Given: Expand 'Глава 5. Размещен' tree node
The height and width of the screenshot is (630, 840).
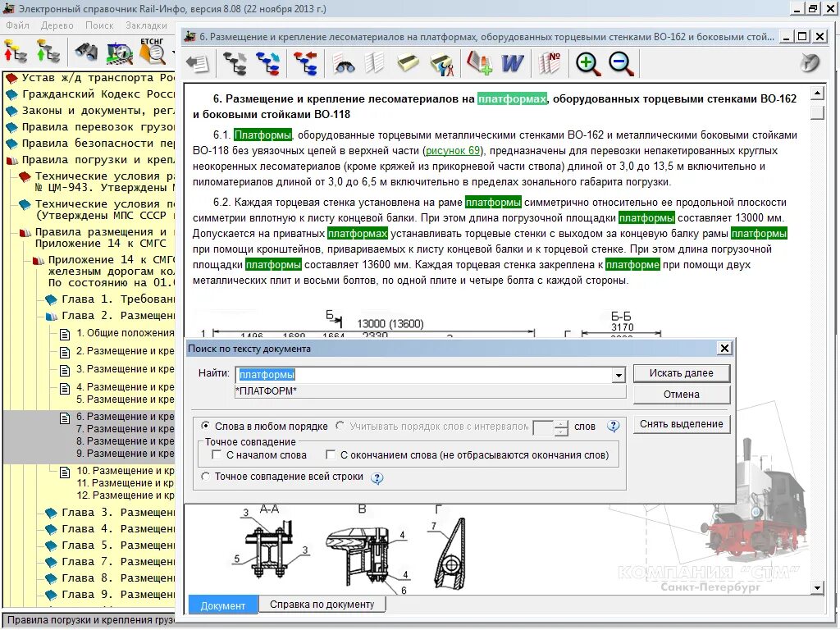Looking at the screenshot, I should (52, 546).
